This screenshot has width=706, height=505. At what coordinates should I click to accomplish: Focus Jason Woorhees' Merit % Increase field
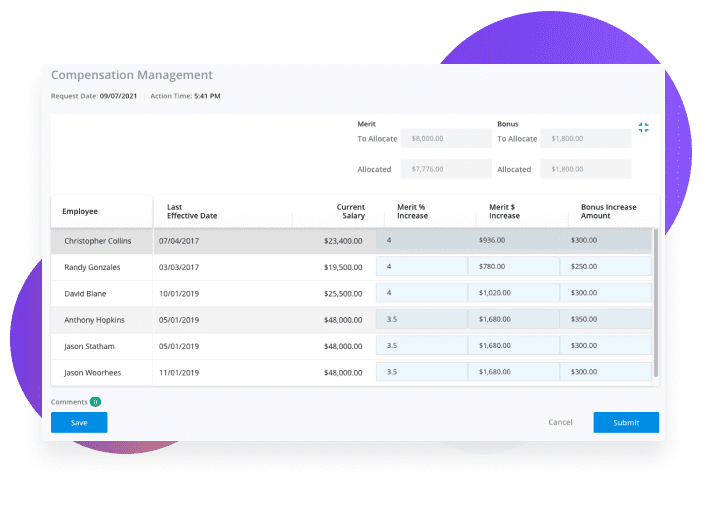tap(421, 372)
